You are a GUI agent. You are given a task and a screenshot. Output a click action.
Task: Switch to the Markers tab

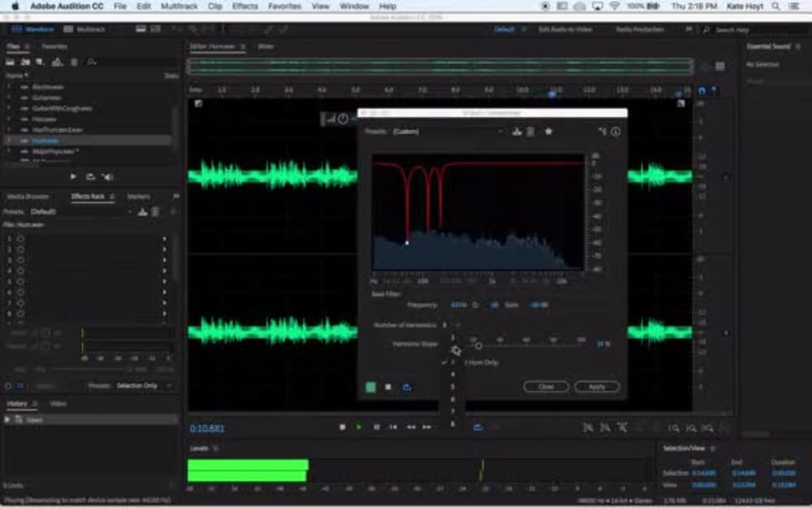(138, 197)
